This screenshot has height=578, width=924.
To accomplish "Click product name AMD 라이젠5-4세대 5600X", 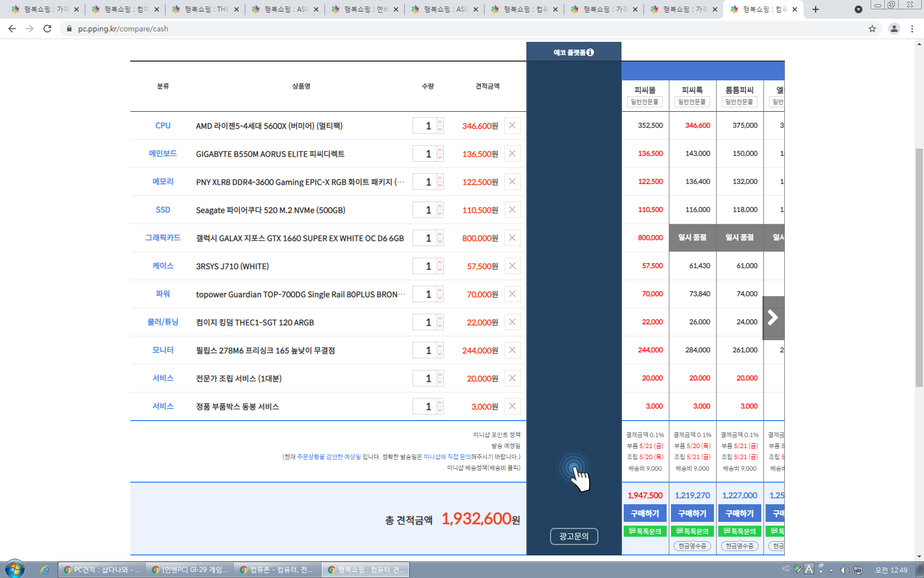I will point(269,126).
